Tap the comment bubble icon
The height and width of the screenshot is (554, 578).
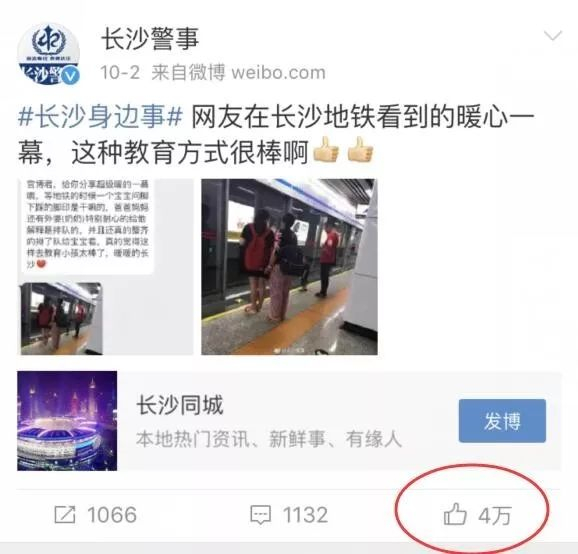[x=261, y=515]
